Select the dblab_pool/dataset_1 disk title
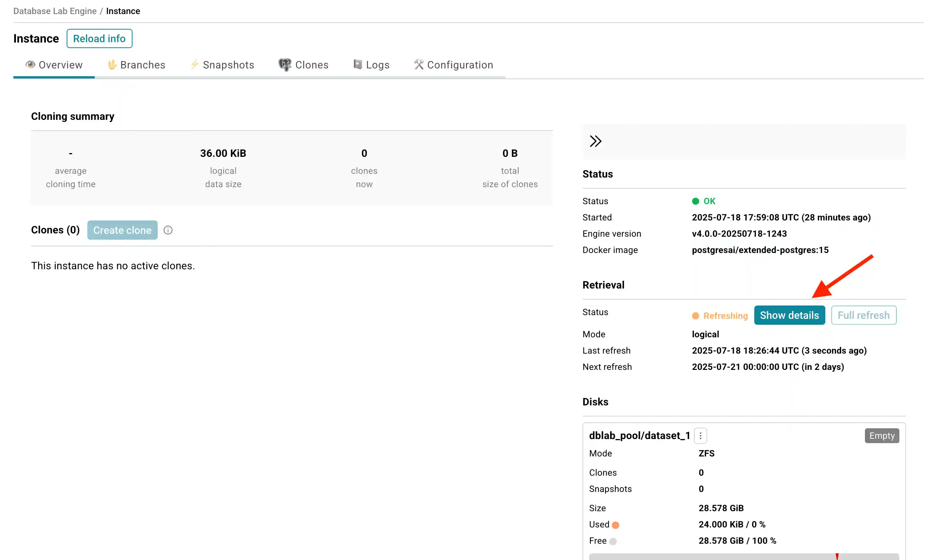926x560 pixels. (x=639, y=435)
